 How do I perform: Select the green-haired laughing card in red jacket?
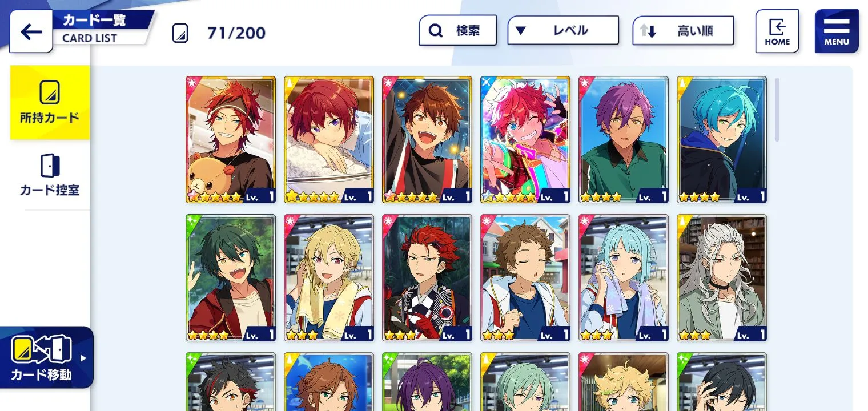click(231, 278)
